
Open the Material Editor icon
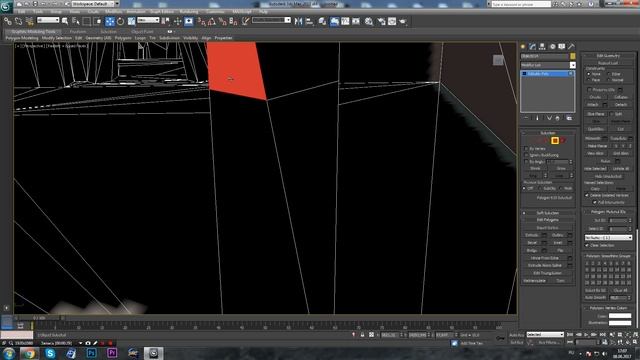click(369, 21)
